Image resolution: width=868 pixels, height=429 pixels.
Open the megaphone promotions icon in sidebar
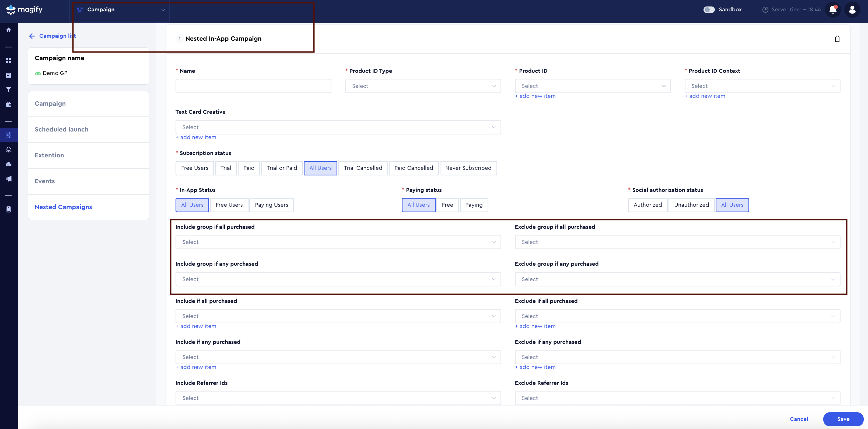tap(8, 179)
